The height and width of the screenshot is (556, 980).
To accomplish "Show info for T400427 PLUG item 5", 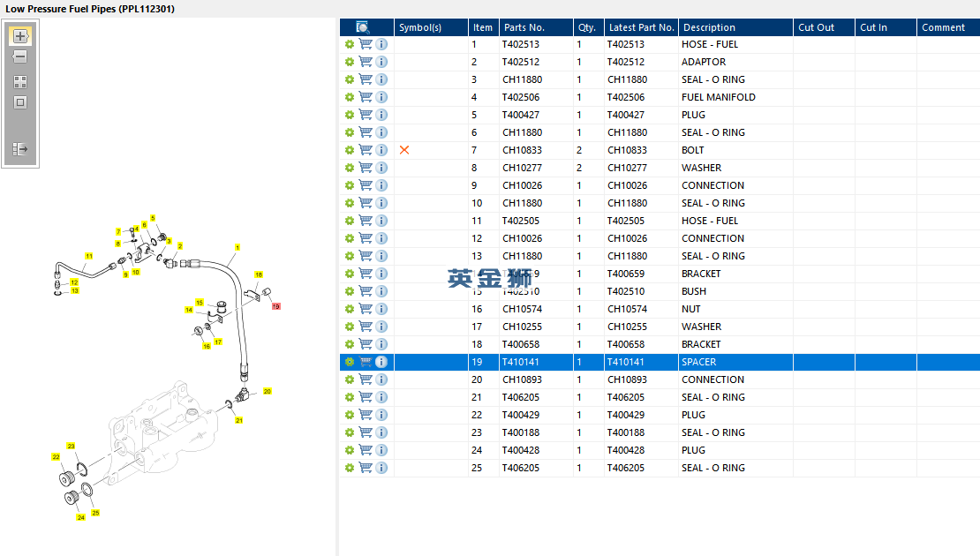I will tap(381, 115).
